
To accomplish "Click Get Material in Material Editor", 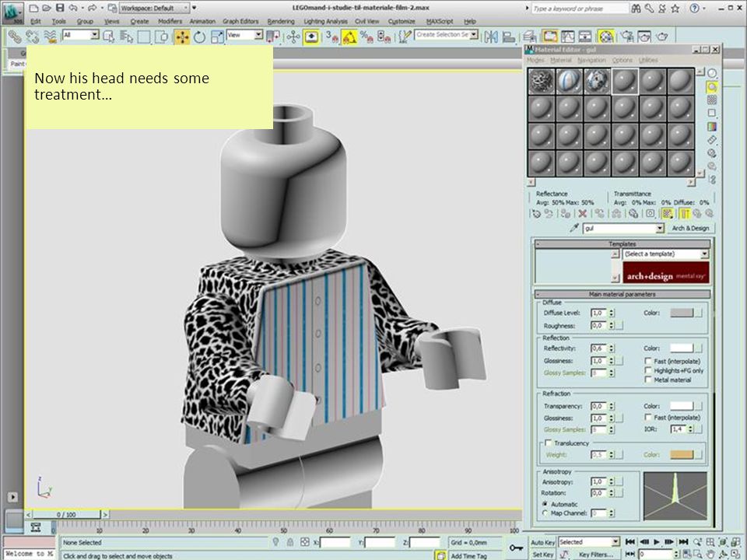I will 536,214.
